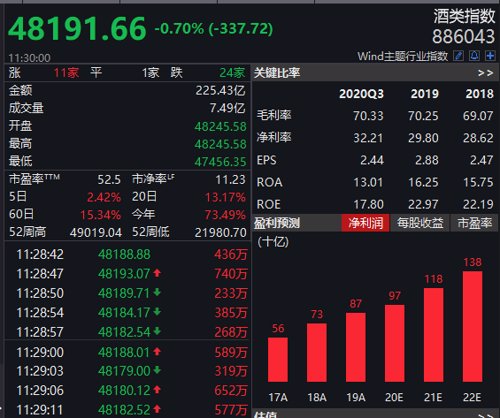Screen dimensions: 500x418
Task: Click the 2019 column header in 关键比率
Action: pos(425,94)
